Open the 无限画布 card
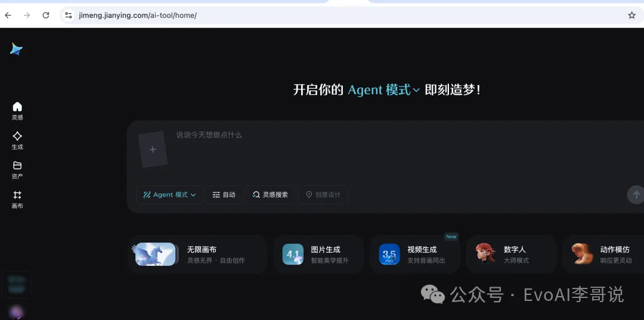This screenshot has height=320, width=644. point(197,254)
